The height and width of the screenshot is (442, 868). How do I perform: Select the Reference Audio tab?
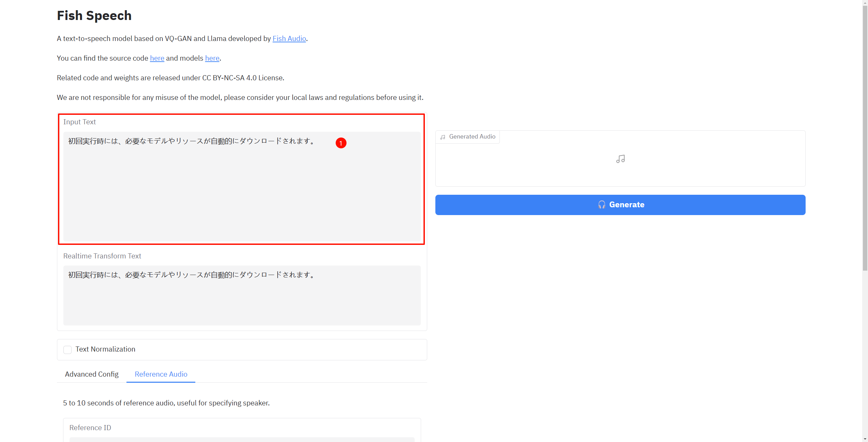[161, 374]
